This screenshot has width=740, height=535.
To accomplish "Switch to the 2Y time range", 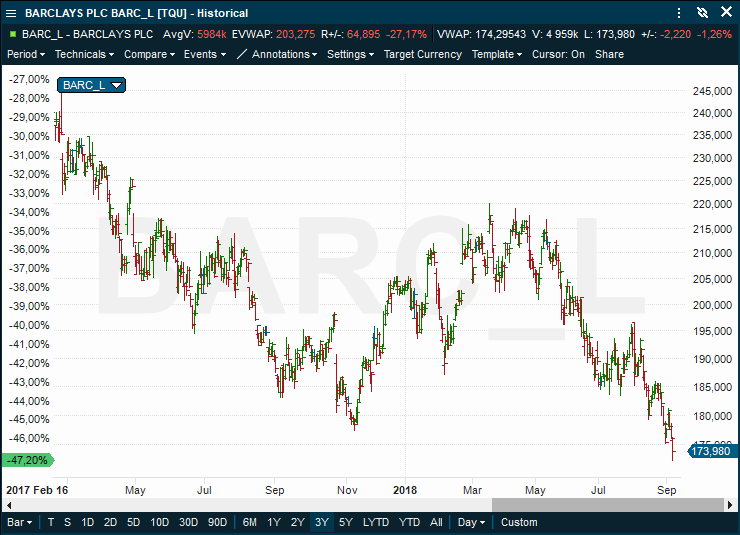I will pyautogui.click(x=297, y=522).
